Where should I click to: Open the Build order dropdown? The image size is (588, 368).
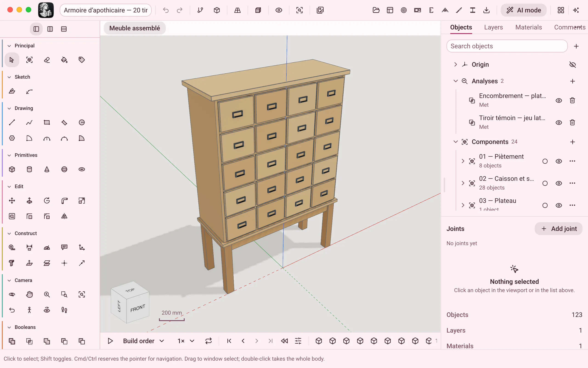[x=144, y=341]
